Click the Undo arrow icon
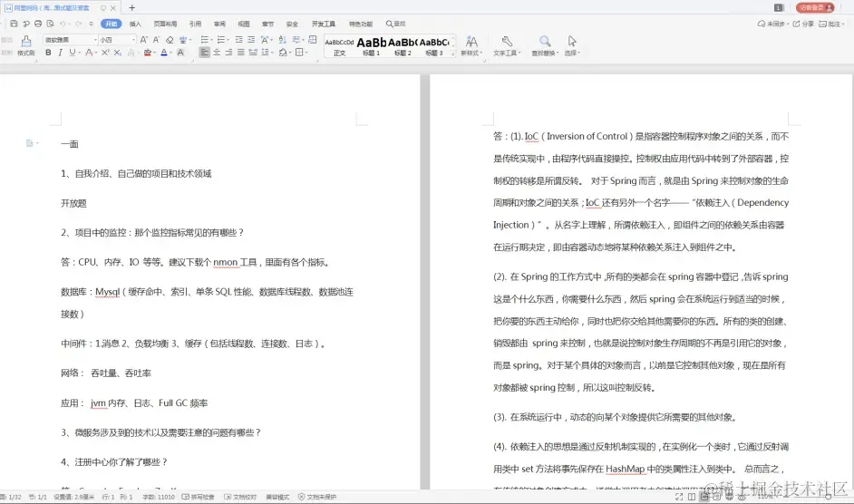Image resolution: width=854 pixels, height=504 pixels. click(x=63, y=24)
